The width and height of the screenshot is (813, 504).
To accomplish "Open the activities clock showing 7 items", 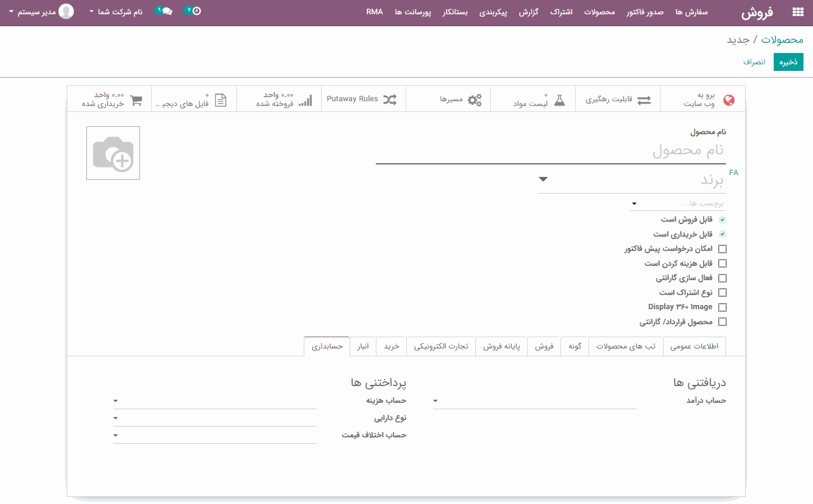I will 192,11.
